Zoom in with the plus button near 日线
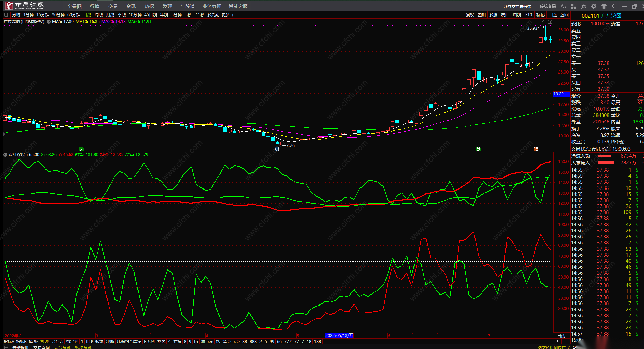The width and height of the screenshot is (644, 349). coord(557,341)
